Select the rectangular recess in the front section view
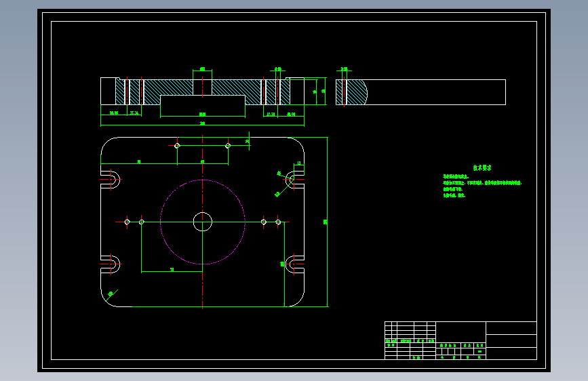 [x=203, y=100]
